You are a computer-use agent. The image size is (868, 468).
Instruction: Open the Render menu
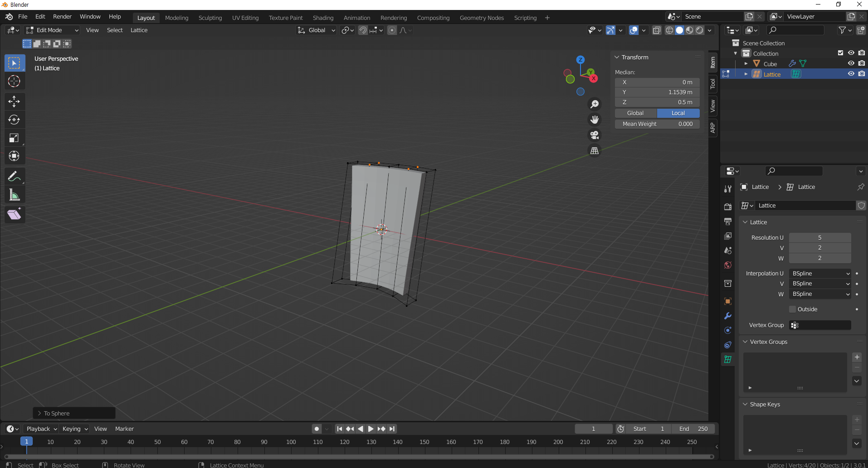point(62,17)
